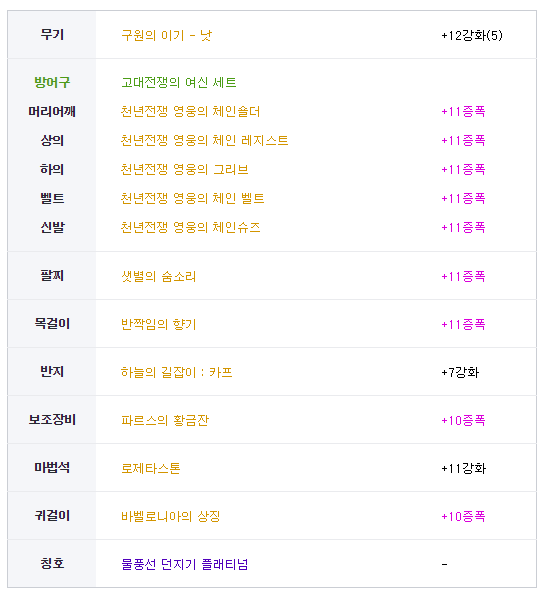Select ring item 하늘의 길잡이 : 카프
This screenshot has width=542, height=598.
pyautogui.click(x=176, y=372)
